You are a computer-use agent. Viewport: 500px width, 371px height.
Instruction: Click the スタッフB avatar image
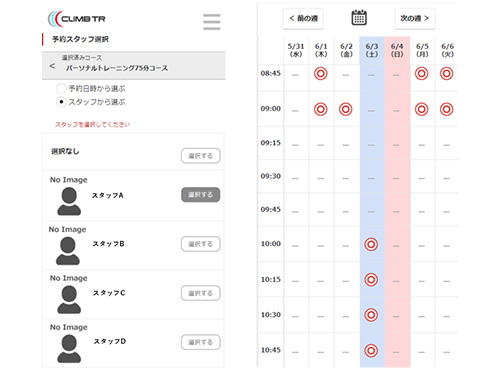click(x=68, y=251)
